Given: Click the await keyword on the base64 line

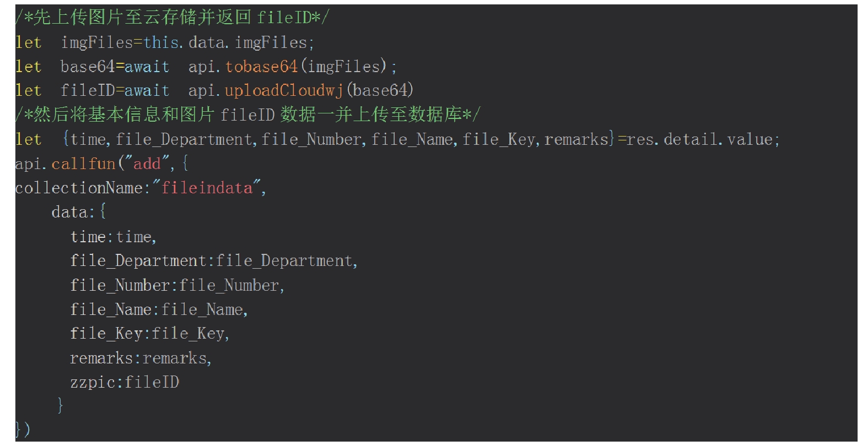Looking at the screenshot, I should (x=147, y=67).
